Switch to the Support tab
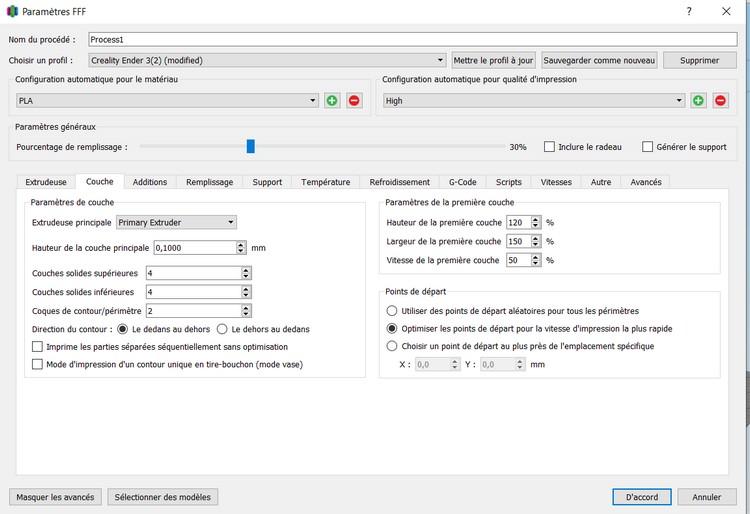 (x=267, y=182)
